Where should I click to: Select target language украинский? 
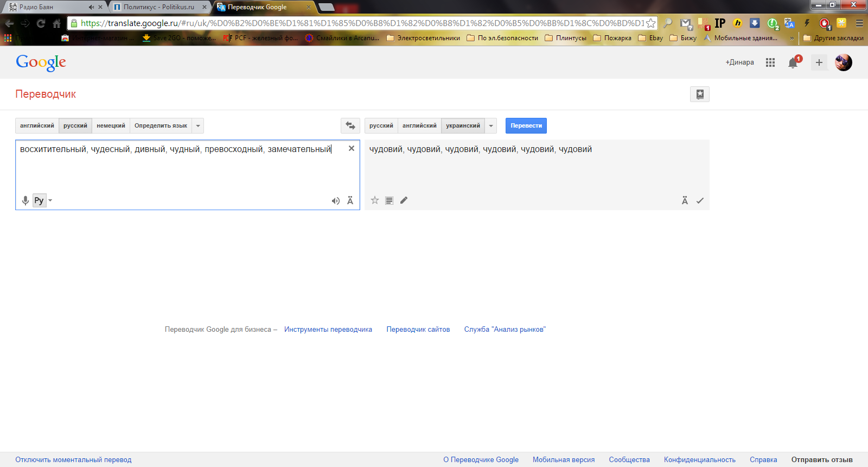point(463,125)
